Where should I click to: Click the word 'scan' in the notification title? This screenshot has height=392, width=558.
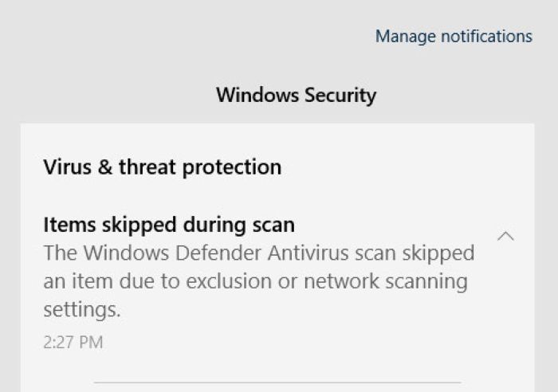[273, 224]
